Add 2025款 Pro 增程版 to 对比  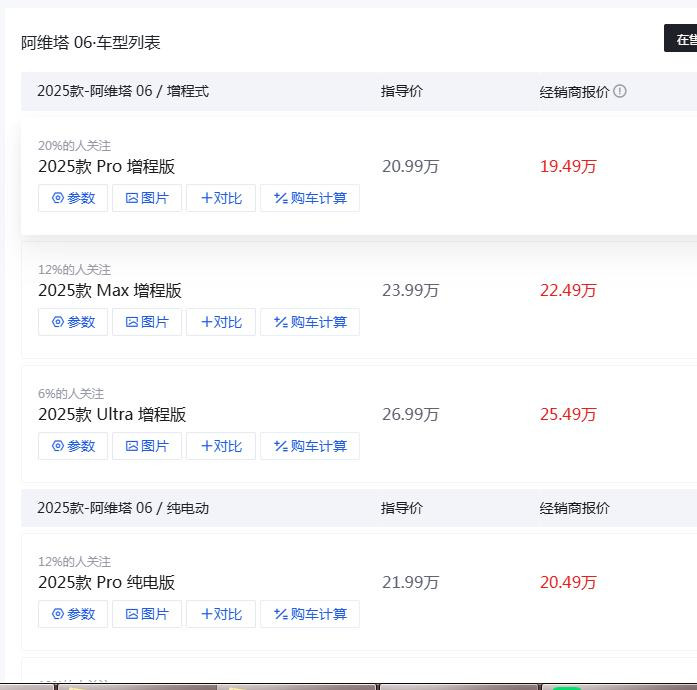pos(221,198)
